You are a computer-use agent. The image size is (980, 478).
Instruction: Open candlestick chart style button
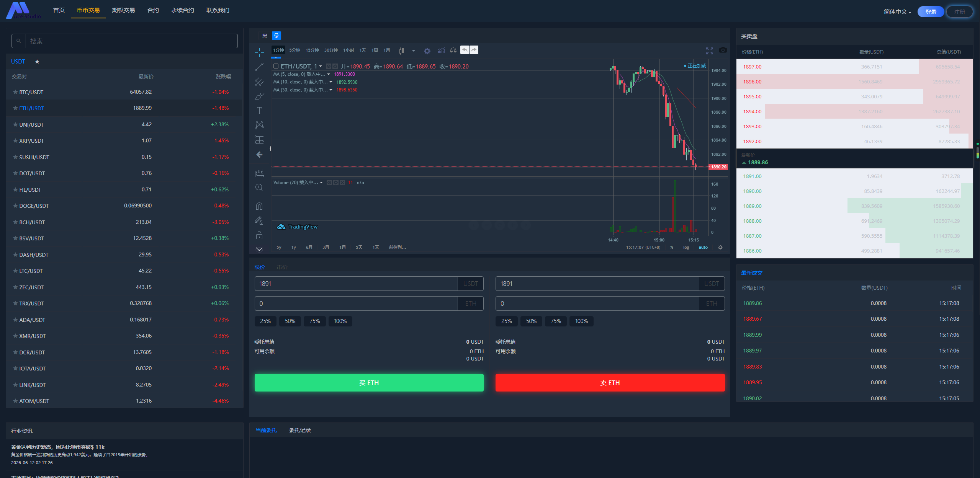point(401,51)
